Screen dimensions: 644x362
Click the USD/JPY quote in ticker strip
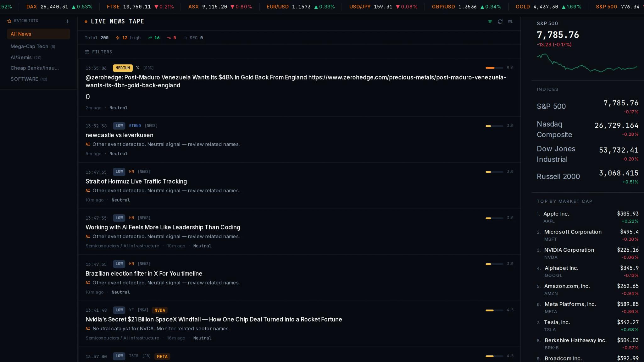pyautogui.click(x=383, y=7)
